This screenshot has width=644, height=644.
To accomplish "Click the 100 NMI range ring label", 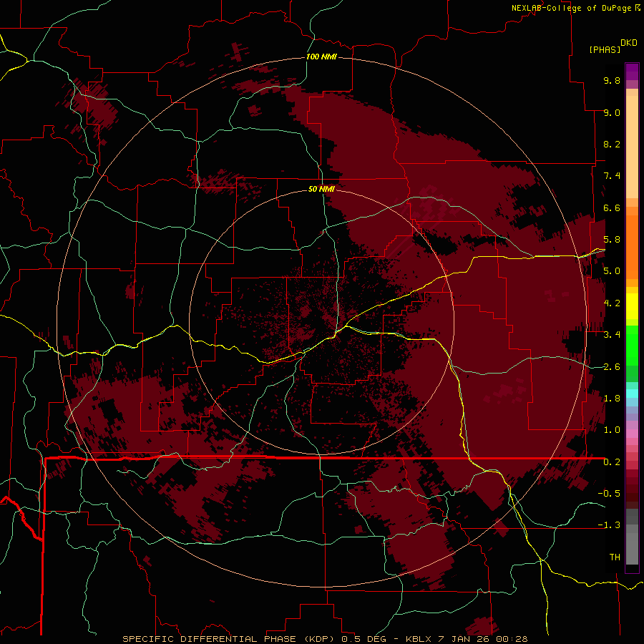I will [321, 57].
